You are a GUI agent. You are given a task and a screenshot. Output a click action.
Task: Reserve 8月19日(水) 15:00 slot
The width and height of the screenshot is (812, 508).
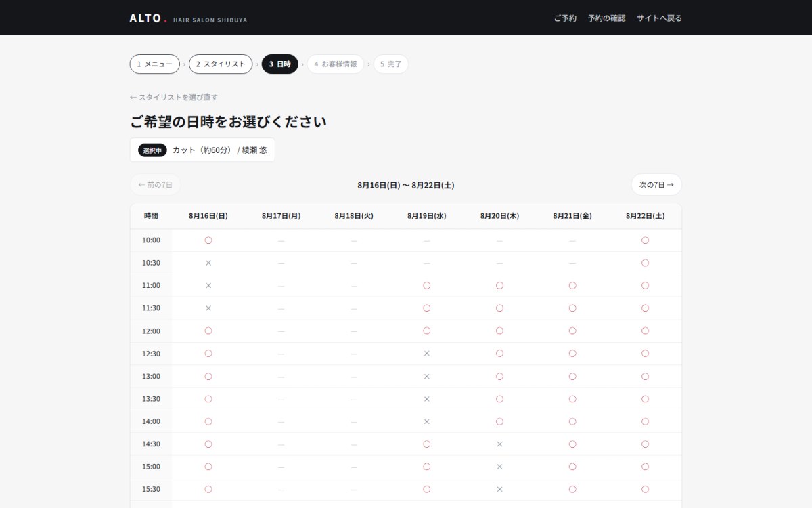[x=426, y=467]
